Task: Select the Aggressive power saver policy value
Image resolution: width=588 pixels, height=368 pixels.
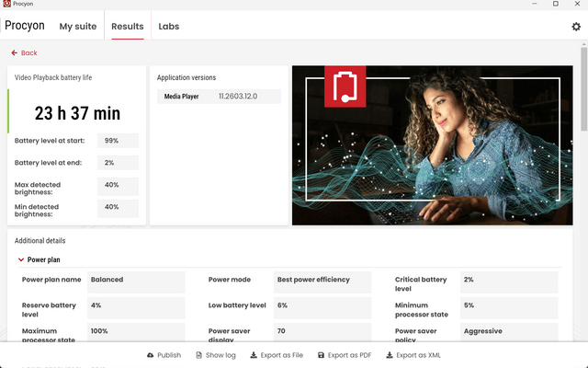Action: (x=509, y=332)
